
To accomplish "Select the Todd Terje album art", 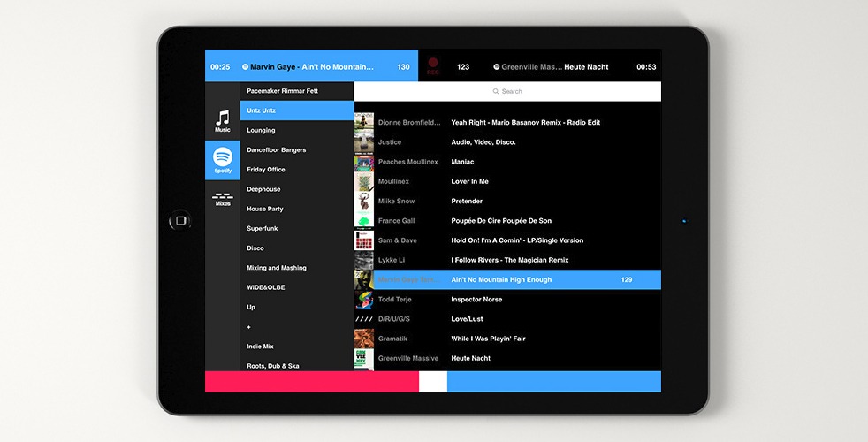I will [363, 300].
